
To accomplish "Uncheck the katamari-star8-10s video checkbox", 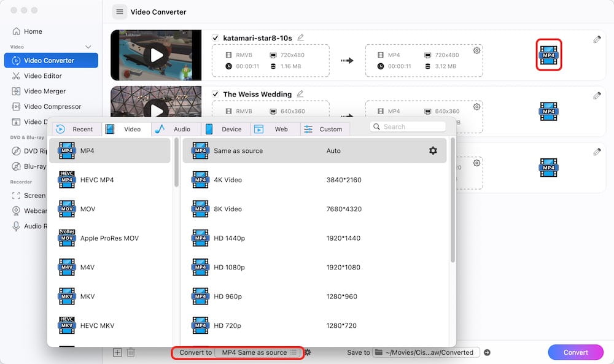I will [216, 38].
